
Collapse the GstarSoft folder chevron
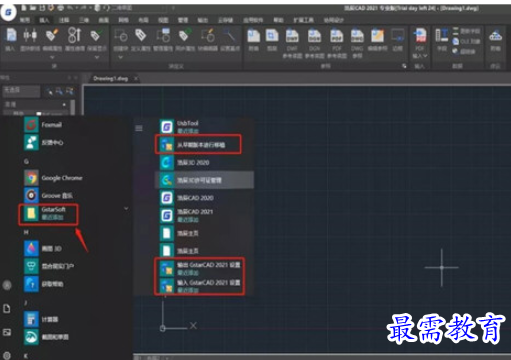click(x=126, y=209)
